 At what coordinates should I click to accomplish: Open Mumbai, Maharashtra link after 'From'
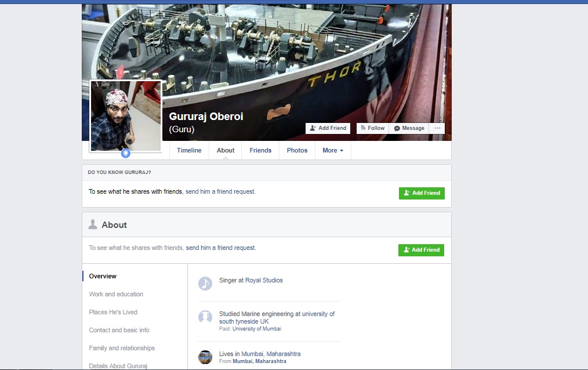259,361
